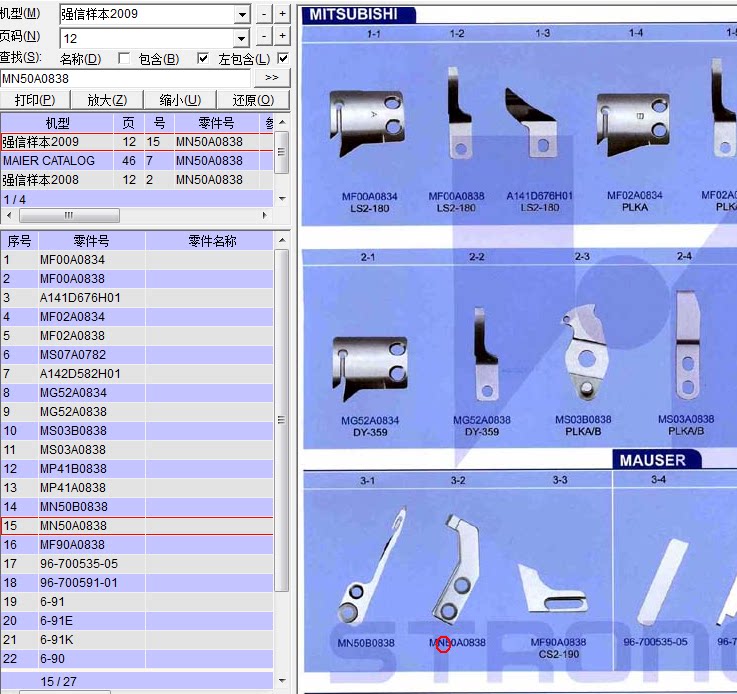Click results list scroll up arrow

tap(282, 122)
